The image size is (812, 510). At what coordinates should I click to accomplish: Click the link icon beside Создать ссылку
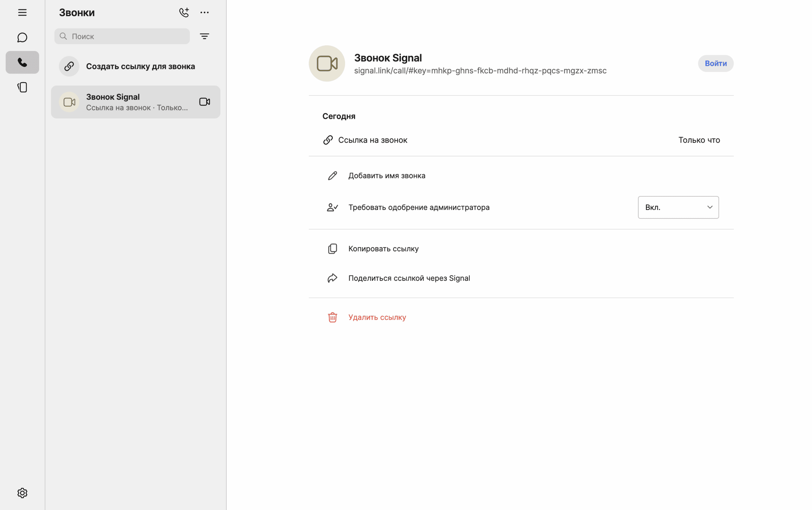point(69,66)
